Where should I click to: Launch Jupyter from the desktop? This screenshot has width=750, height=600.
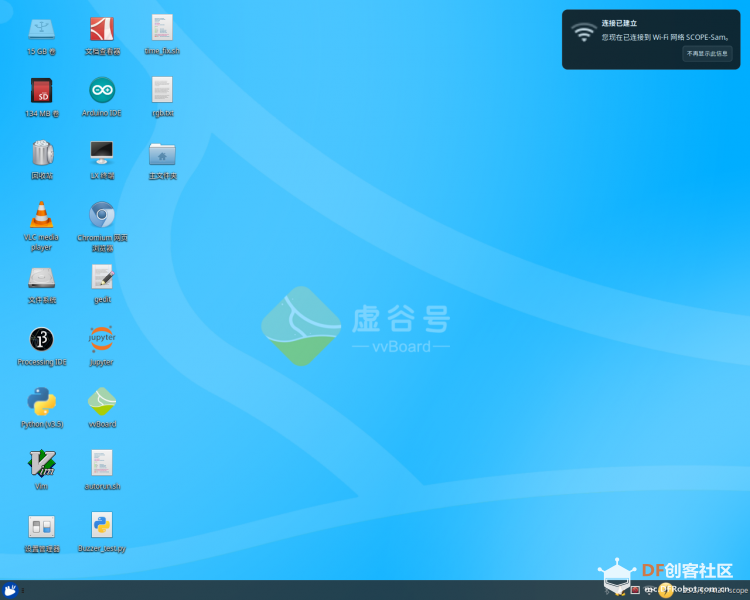click(102, 339)
